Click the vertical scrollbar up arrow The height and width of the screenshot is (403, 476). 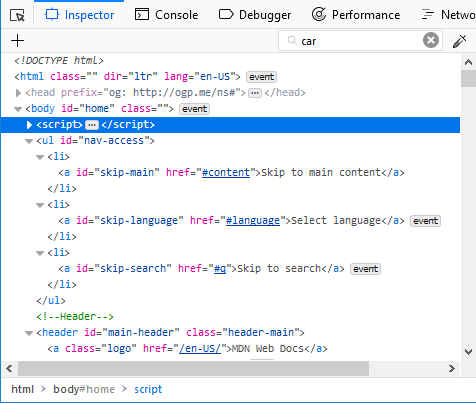(468, 62)
